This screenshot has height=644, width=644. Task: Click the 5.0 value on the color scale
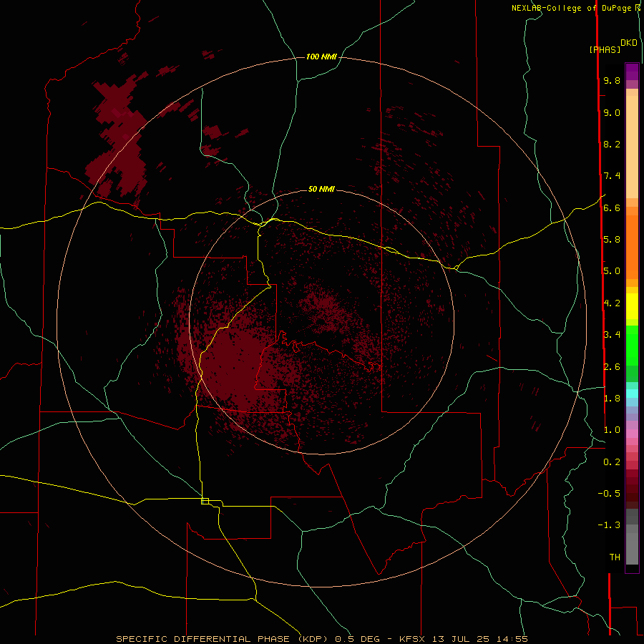[x=612, y=271]
